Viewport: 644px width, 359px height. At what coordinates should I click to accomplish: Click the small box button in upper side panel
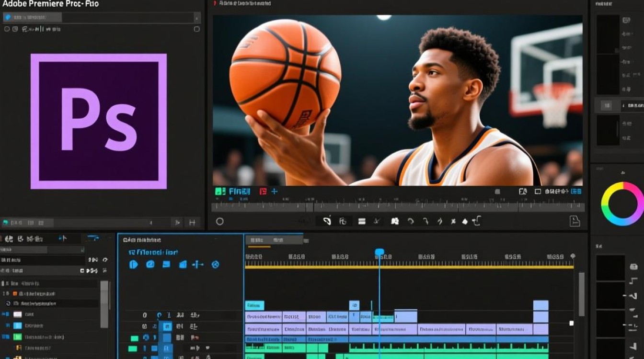606,105
